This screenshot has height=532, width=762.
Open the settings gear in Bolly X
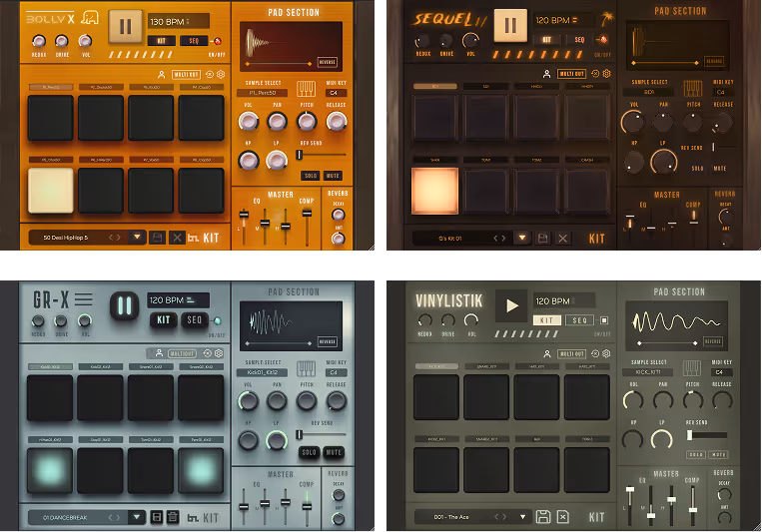[x=221, y=74]
